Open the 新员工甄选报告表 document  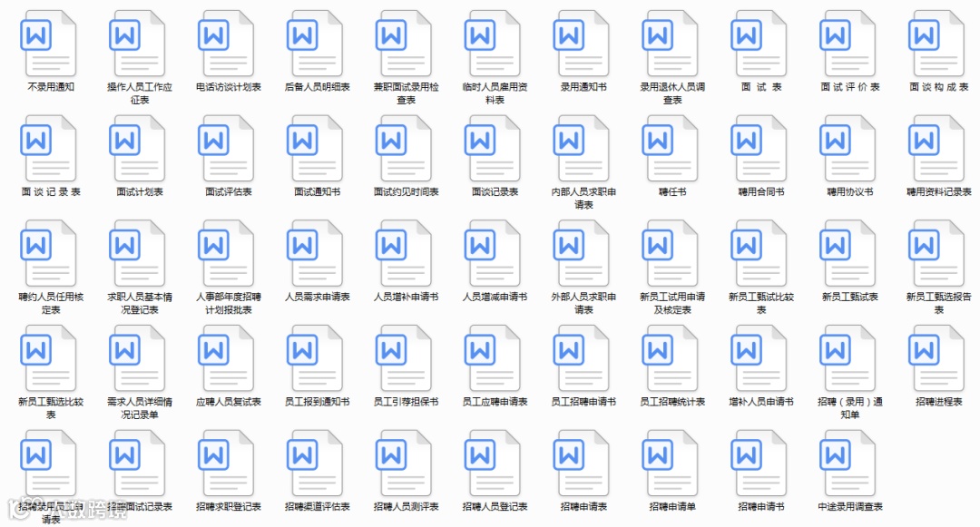pos(937,254)
